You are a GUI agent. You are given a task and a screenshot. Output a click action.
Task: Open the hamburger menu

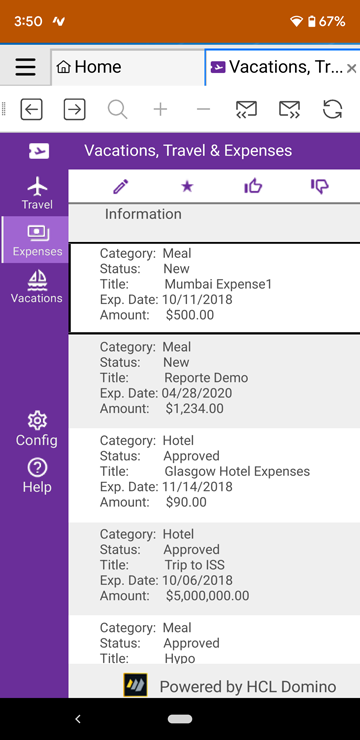click(25, 67)
